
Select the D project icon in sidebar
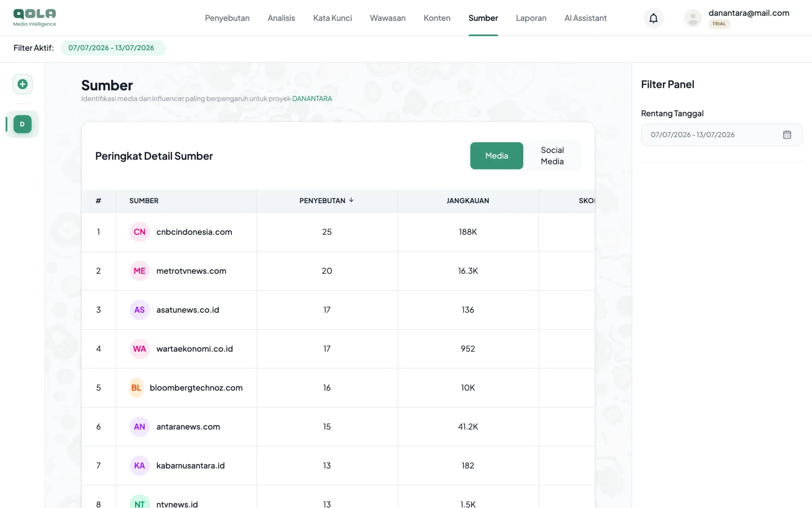[x=22, y=124]
